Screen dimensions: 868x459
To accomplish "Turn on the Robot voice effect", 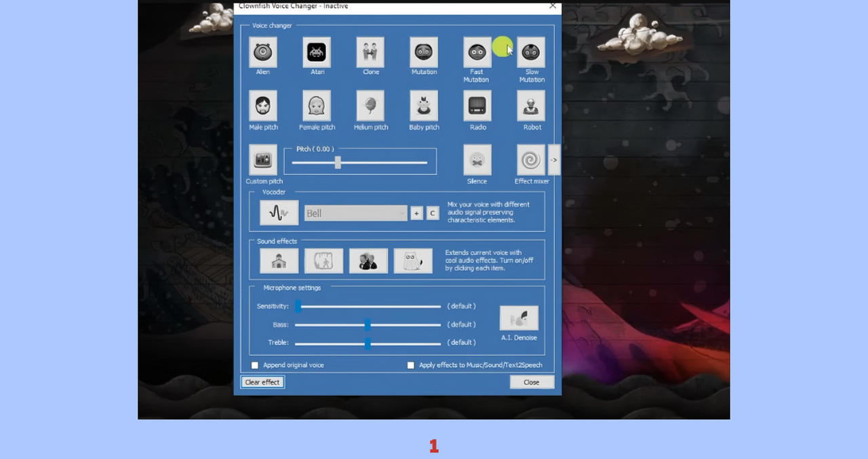I will coord(531,106).
